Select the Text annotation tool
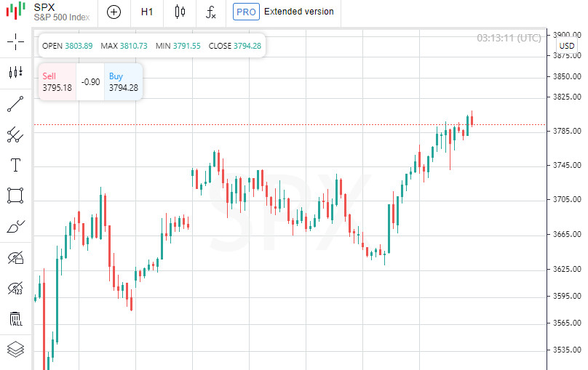 (15, 165)
